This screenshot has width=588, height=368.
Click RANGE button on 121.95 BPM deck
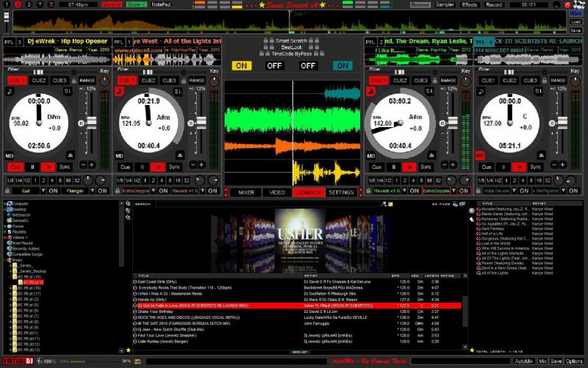(197, 81)
